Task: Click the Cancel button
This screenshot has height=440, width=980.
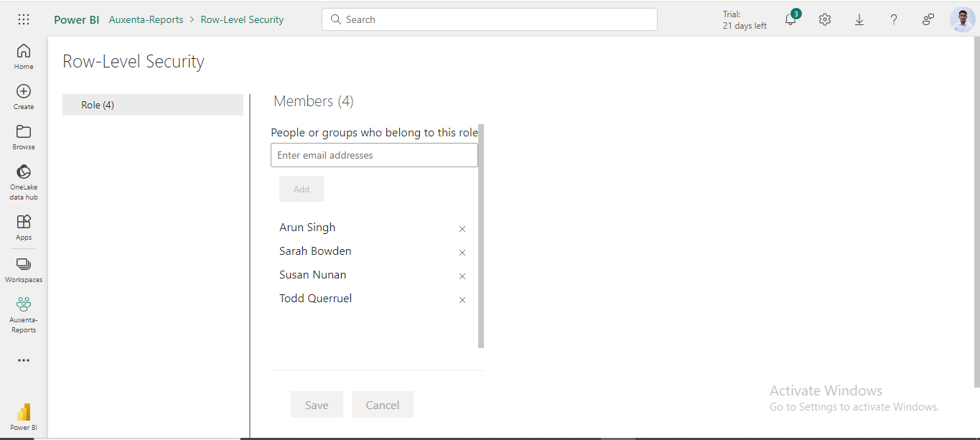Action: (383, 405)
